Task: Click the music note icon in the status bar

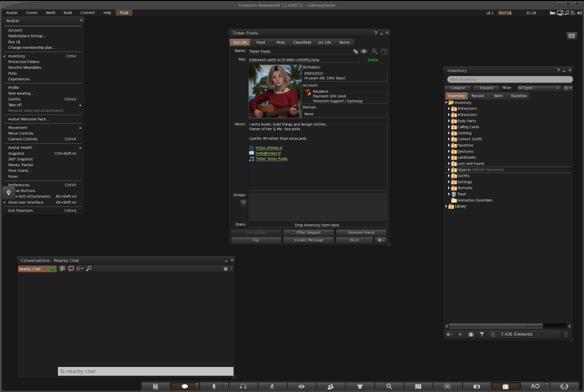Action: click(567, 13)
